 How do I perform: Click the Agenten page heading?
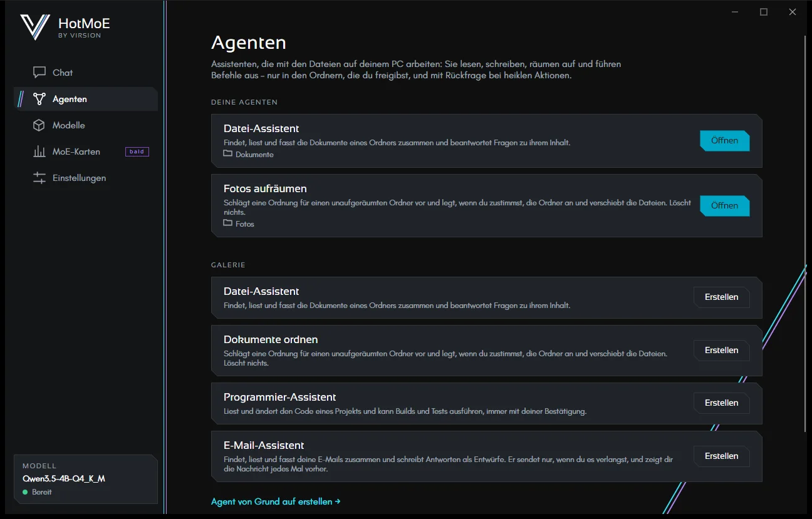[249, 43]
